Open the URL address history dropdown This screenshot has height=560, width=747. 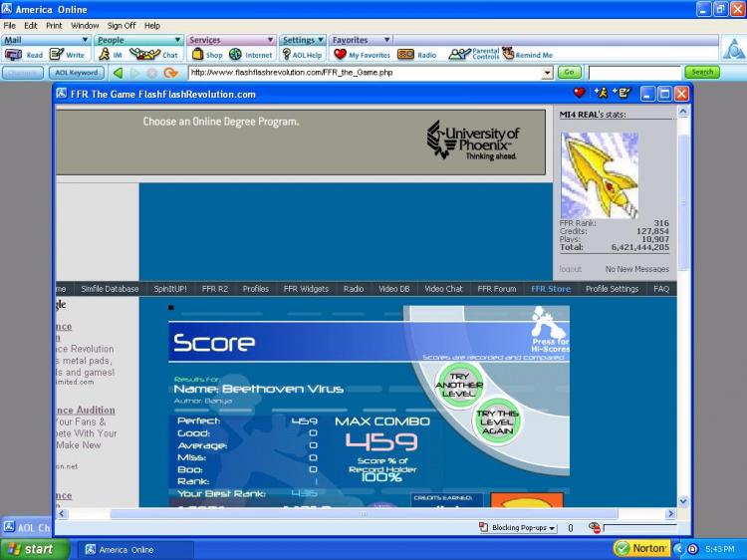(x=548, y=73)
